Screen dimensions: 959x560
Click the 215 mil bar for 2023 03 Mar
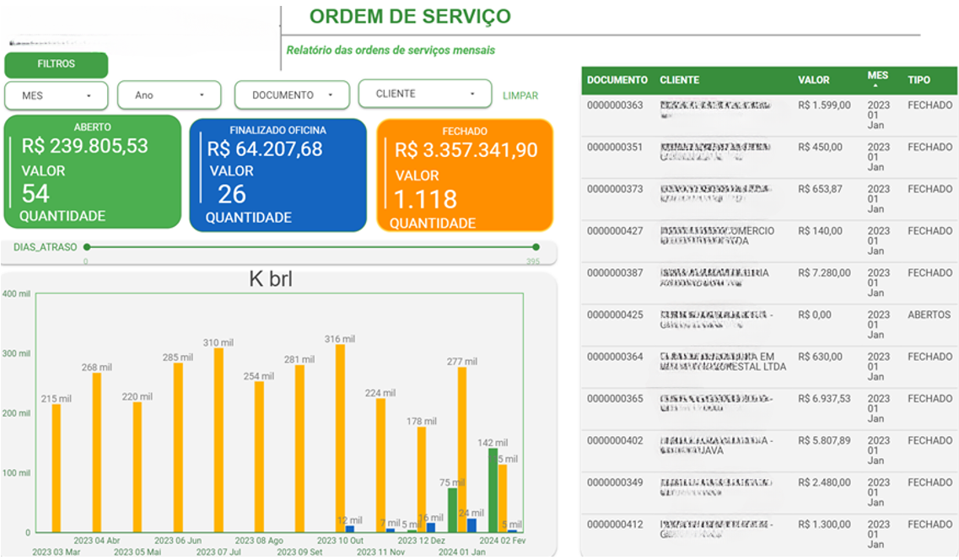click(x=57, y=468)
